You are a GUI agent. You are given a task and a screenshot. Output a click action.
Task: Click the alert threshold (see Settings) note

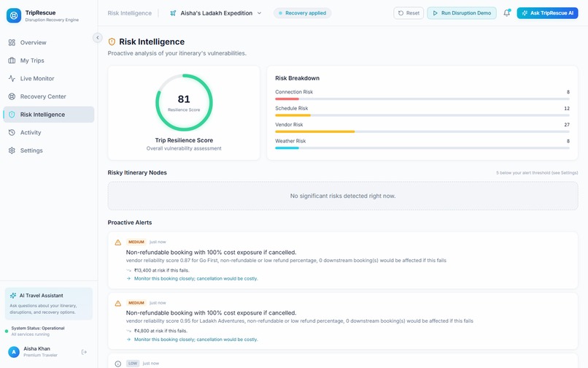click(537, 173)
